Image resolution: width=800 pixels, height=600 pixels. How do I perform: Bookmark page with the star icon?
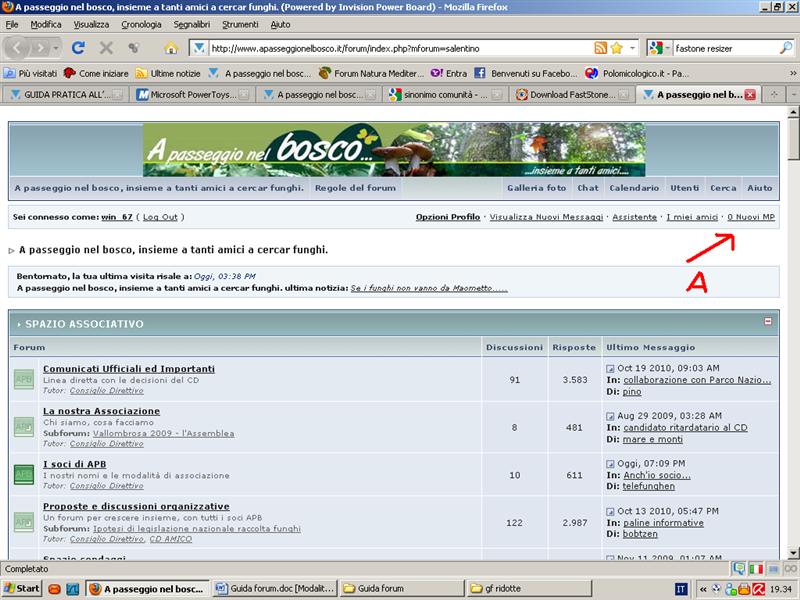coord(617,47)
